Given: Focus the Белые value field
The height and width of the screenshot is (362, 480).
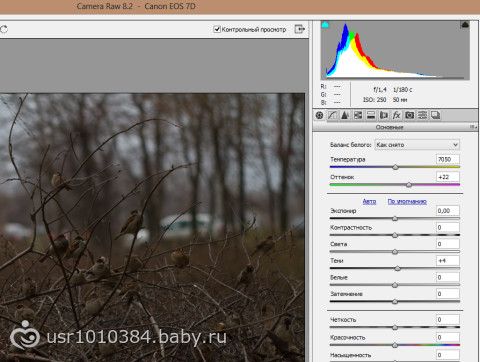Looking at the screenshot, I should point(448,277).
